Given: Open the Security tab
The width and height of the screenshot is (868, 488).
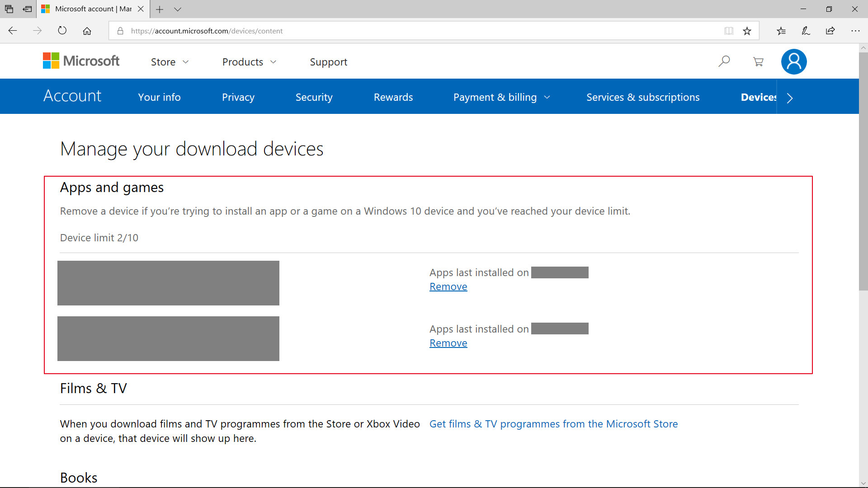Looking at the screenshot, I should point(314,97).
